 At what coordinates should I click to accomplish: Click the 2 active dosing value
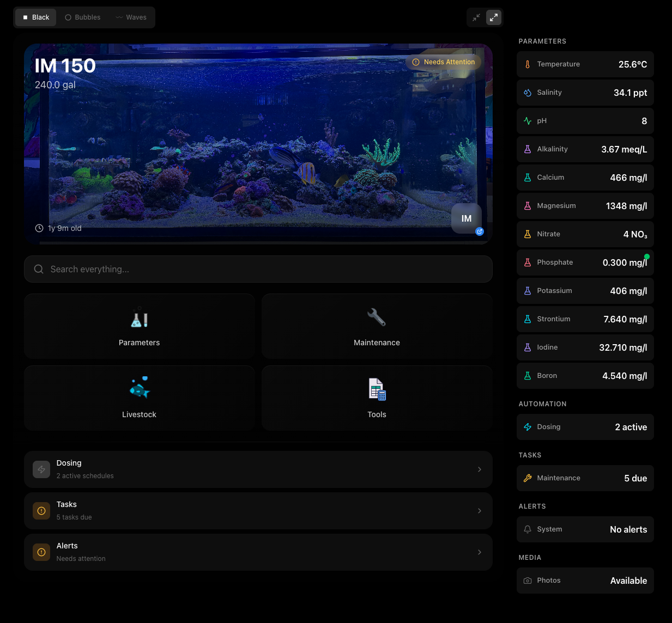click(x=631, y=427)
